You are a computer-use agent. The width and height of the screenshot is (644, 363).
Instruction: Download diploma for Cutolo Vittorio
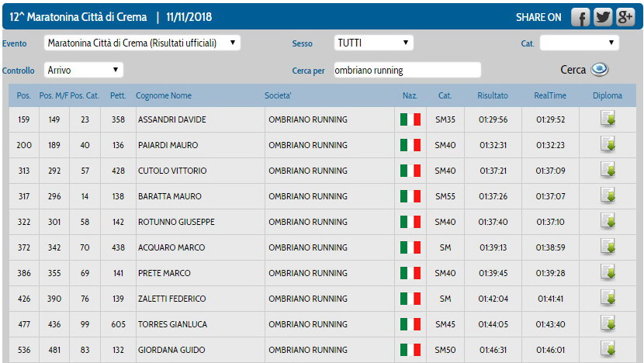pos(608,170)
